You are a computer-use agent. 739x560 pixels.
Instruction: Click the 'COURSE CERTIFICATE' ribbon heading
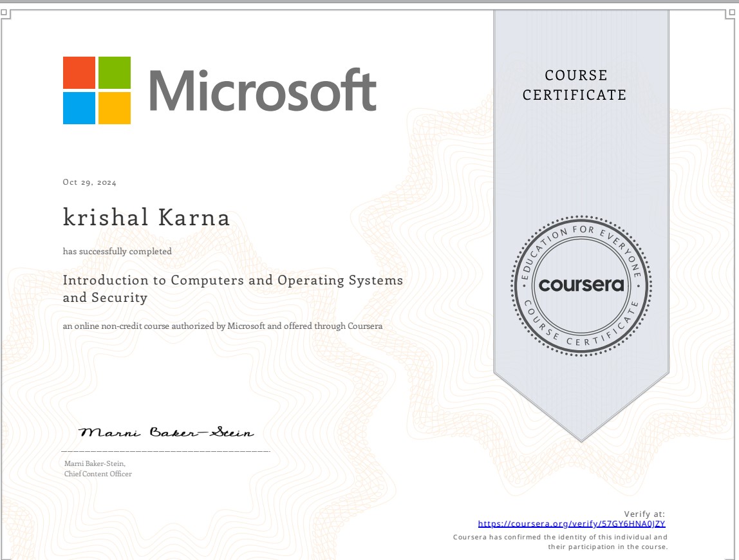point(574,85)
